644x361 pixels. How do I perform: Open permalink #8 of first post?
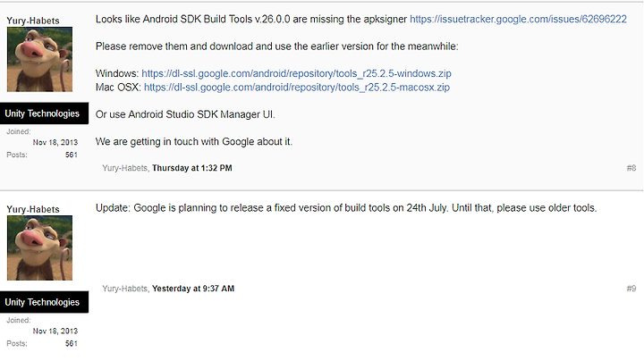tap(631, 168)
